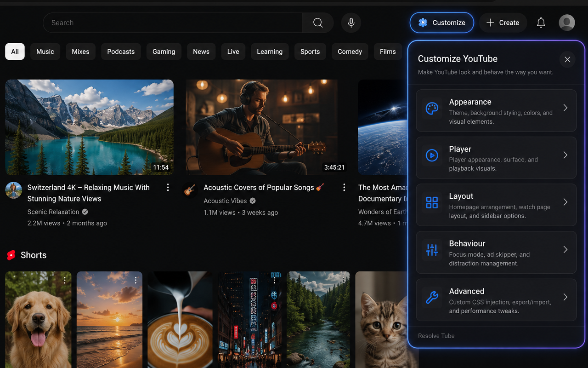The image size is (588, 368).
Task: Open options on the neon city Short
Action: 274,280
